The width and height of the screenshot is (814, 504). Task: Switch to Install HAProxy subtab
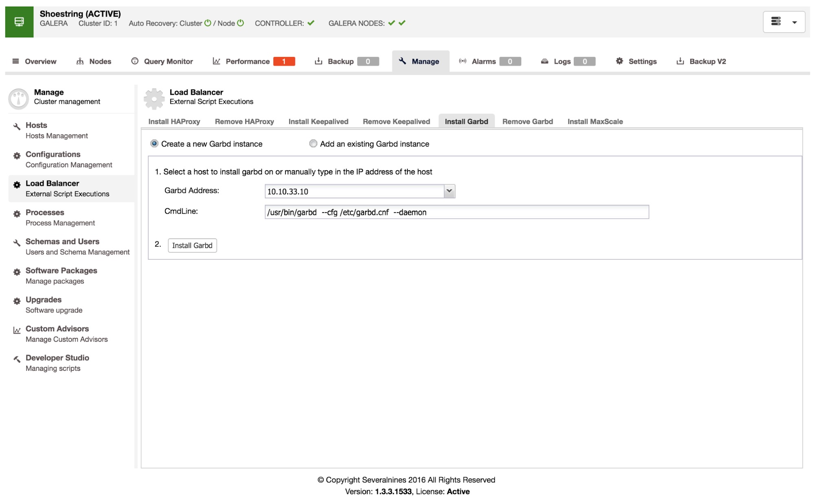click(174, 121)
